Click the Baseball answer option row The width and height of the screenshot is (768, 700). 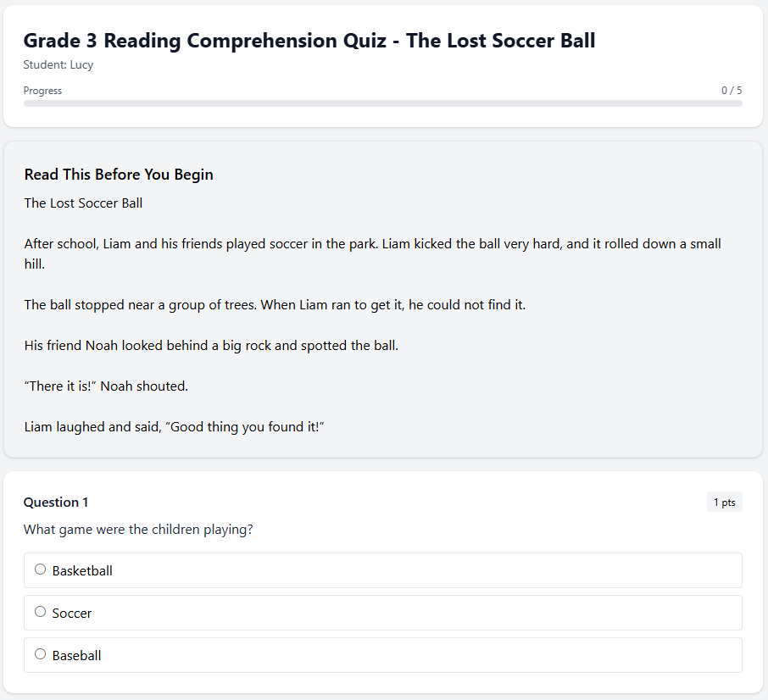pos(382,654)
